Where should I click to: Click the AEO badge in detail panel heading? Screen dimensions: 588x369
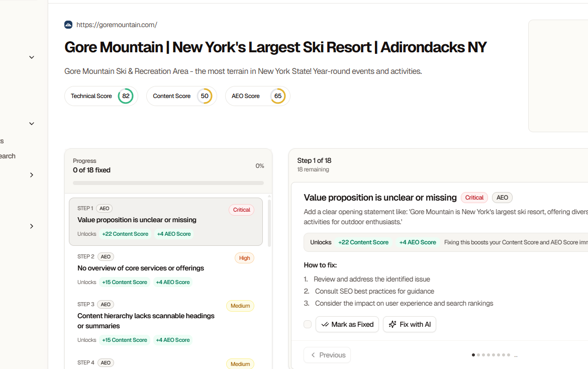click(x=502, y=198)
